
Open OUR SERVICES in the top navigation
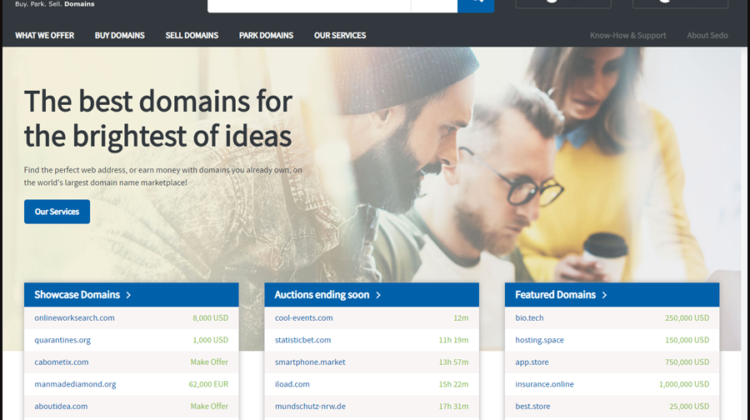(340, 36)
